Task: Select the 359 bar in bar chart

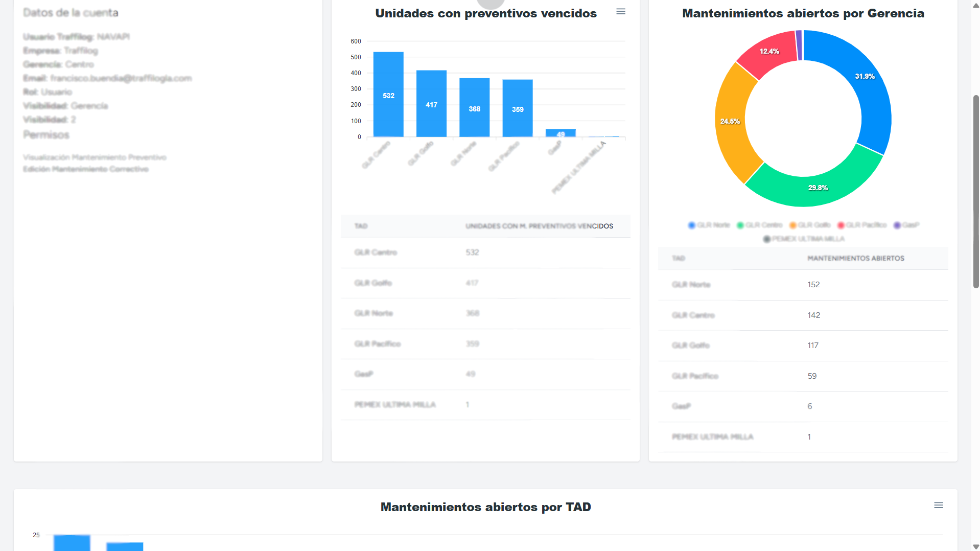Action: (x=517, y=108)
